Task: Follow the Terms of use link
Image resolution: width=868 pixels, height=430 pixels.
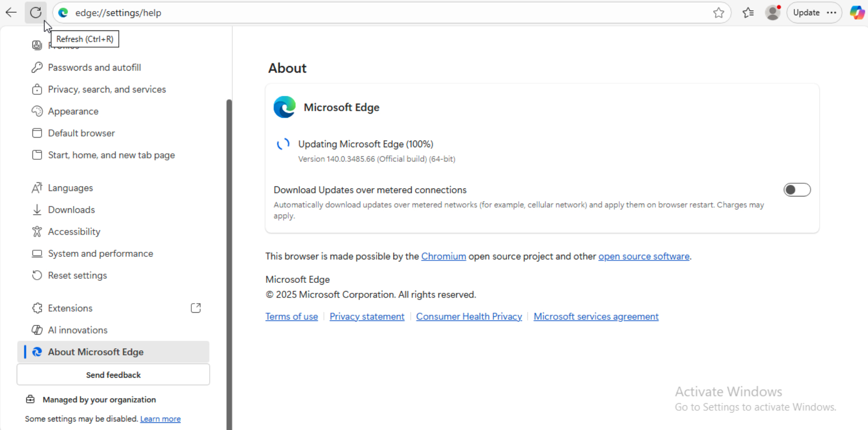Action: point(291,316)
